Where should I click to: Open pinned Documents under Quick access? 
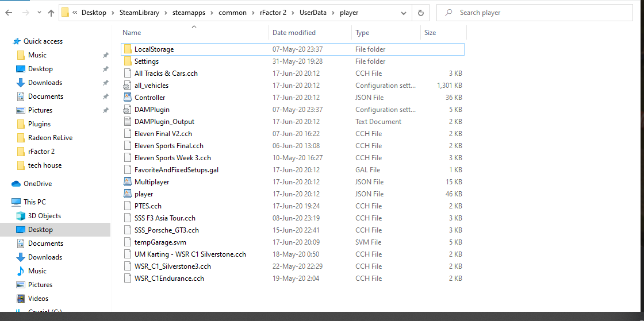[x=45, y=96]
